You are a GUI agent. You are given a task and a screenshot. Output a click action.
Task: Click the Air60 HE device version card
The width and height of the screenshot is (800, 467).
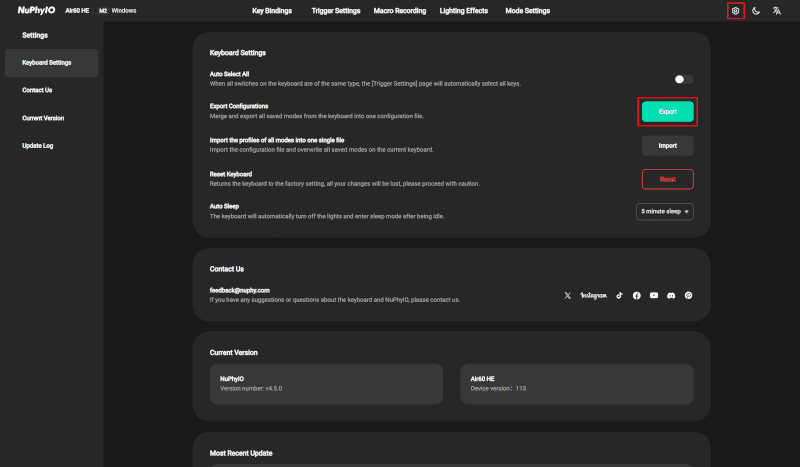point(577,384)
